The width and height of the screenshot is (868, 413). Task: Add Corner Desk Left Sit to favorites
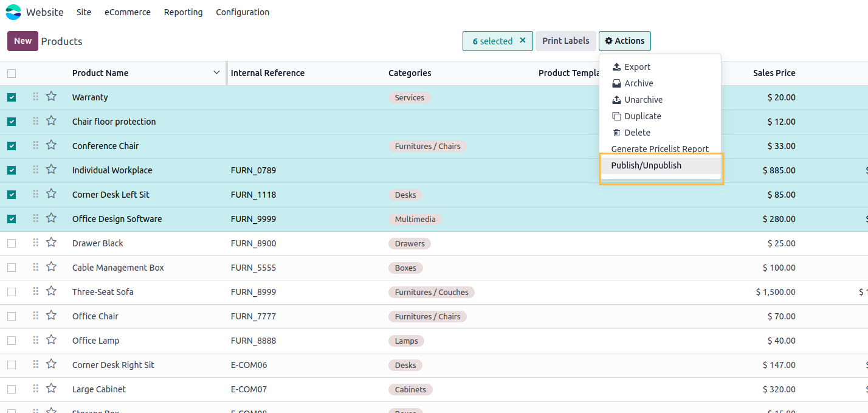tap(51, 194)
